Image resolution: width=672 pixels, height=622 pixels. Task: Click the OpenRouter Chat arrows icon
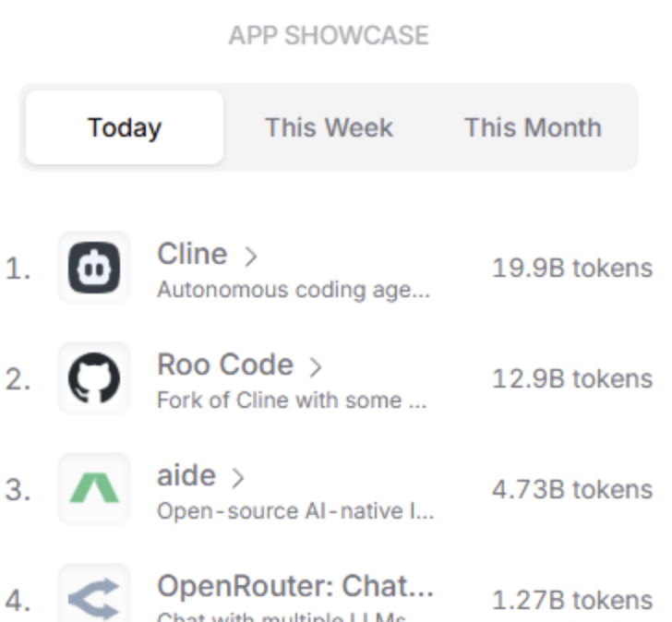tap(94, 595)
